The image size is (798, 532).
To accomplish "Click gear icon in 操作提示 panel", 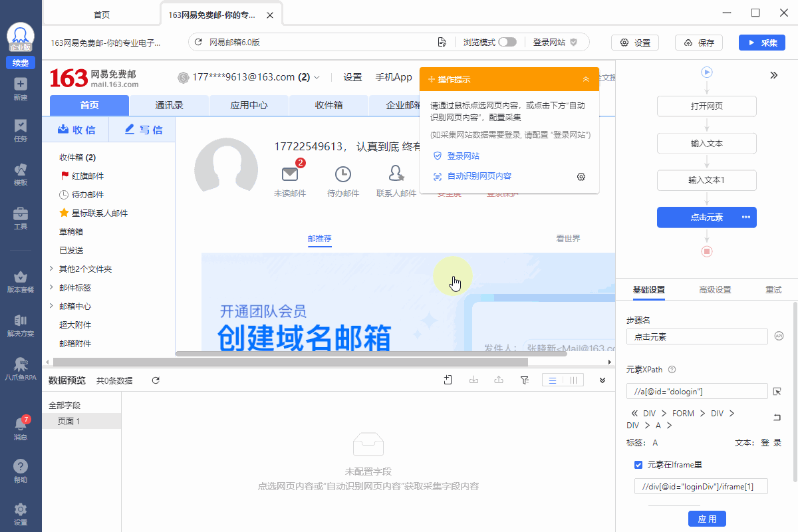I will (581, 176).
